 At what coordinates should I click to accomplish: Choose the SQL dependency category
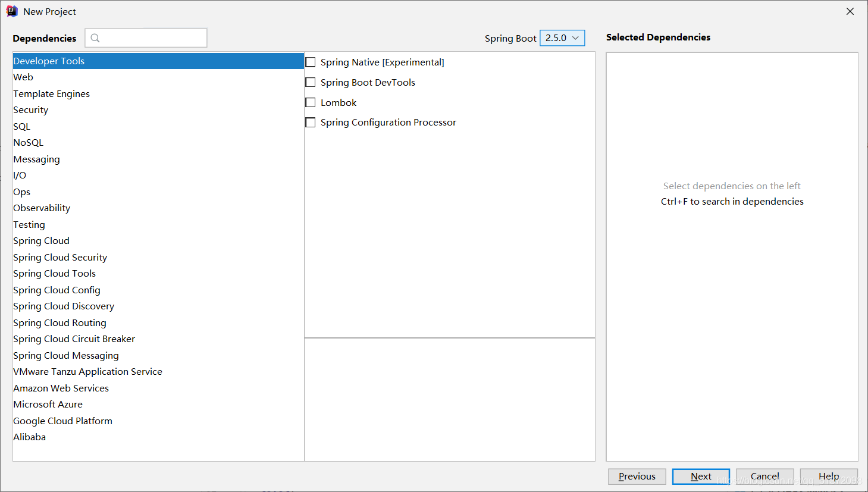(22, 127)
